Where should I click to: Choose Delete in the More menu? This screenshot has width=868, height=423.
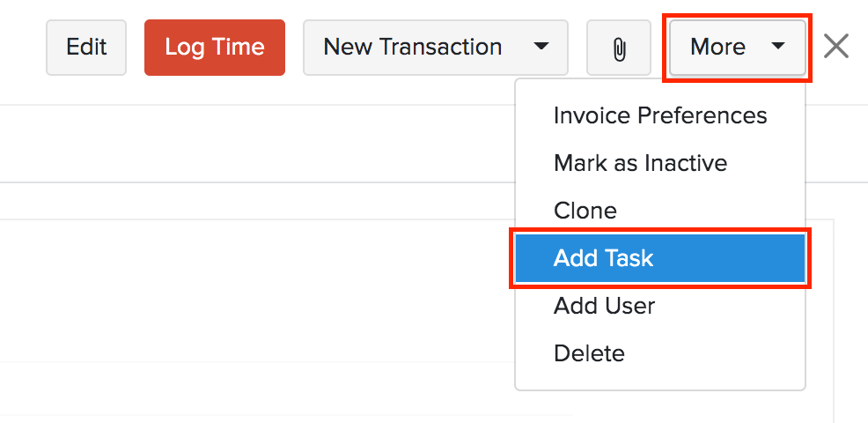[589, 353]
